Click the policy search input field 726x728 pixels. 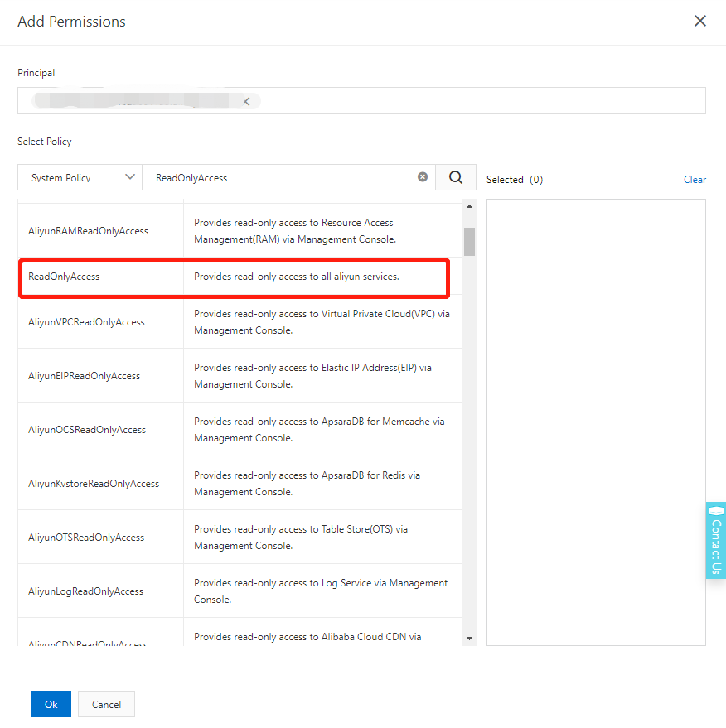pyautogui.click(x=282, y=177)
